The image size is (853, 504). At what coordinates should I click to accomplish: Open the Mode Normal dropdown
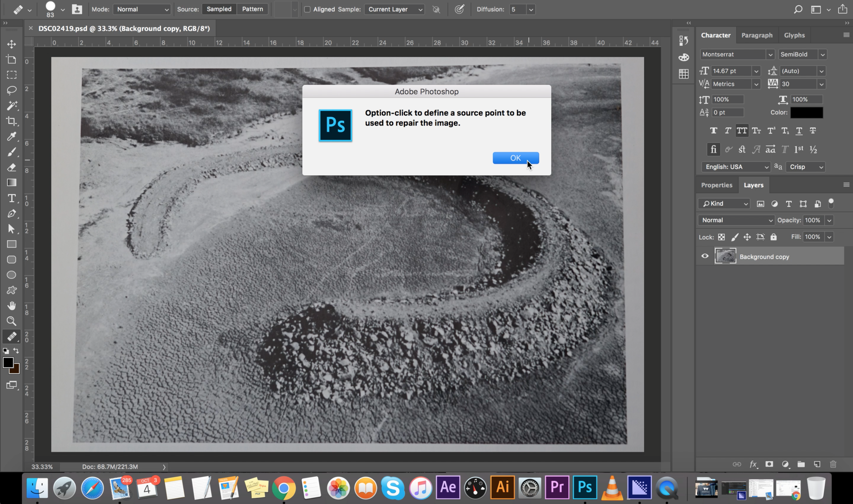(x=142, y=9)
